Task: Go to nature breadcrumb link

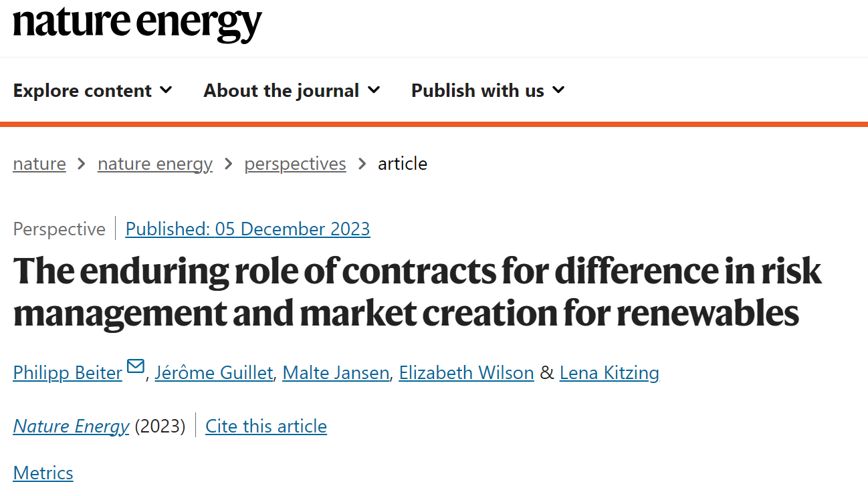Action: 39,164
